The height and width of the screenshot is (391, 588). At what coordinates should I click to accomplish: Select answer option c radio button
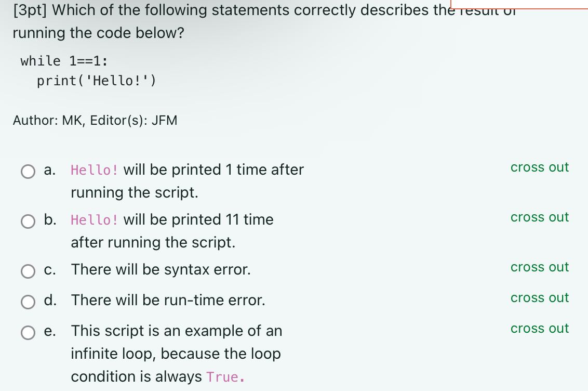[28, 271]
